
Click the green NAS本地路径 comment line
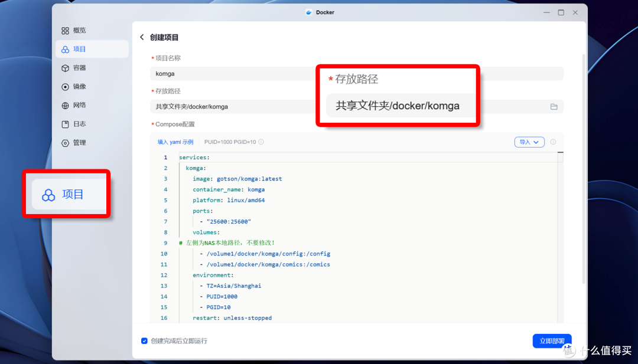227,243
